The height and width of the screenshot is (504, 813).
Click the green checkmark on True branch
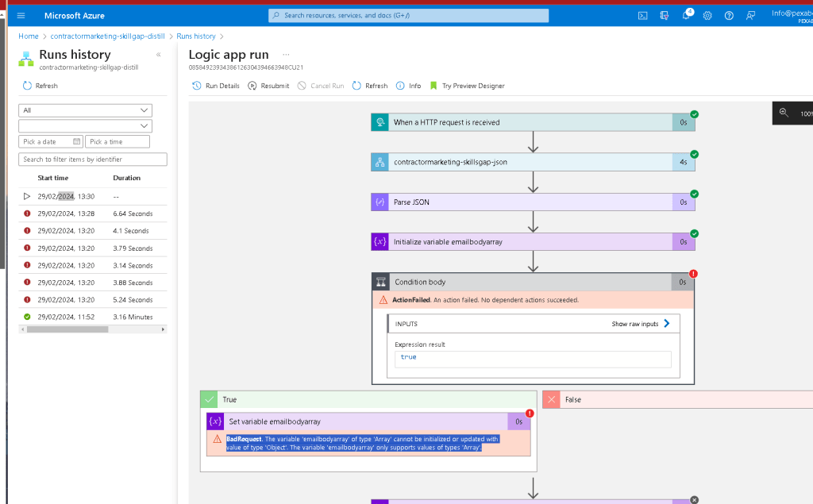[x=209, y=400]
